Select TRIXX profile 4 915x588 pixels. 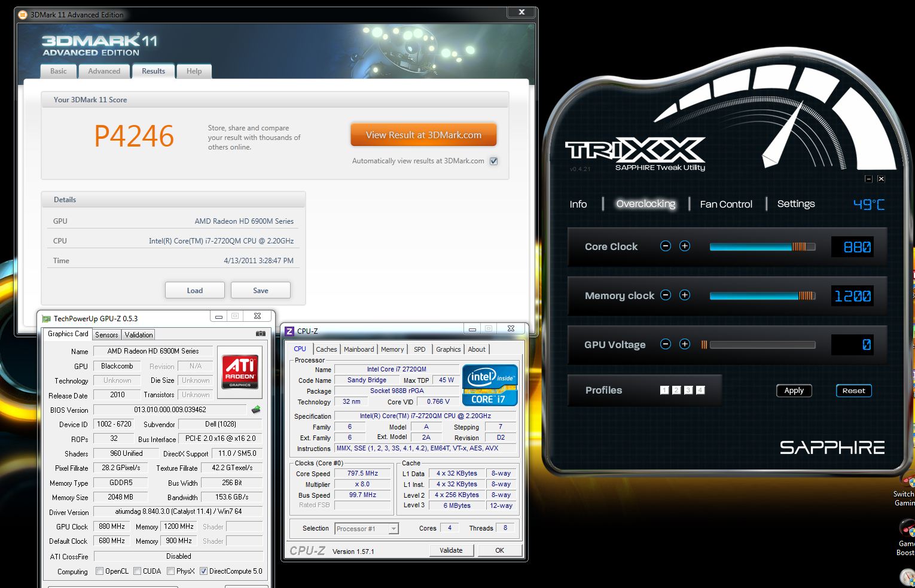pyautogui.click(x=700, y=390)
